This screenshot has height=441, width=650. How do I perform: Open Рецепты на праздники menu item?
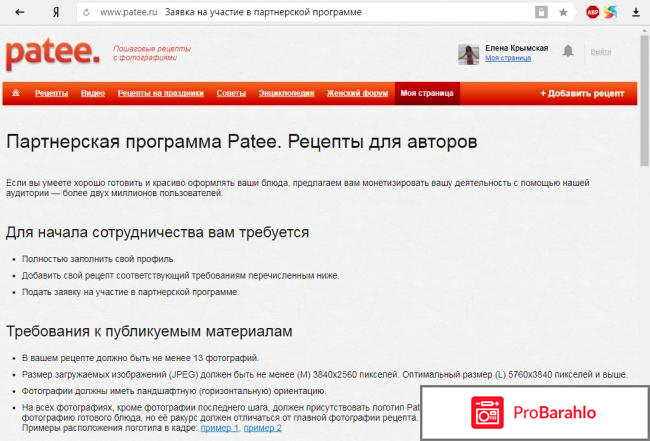[160, 93]
